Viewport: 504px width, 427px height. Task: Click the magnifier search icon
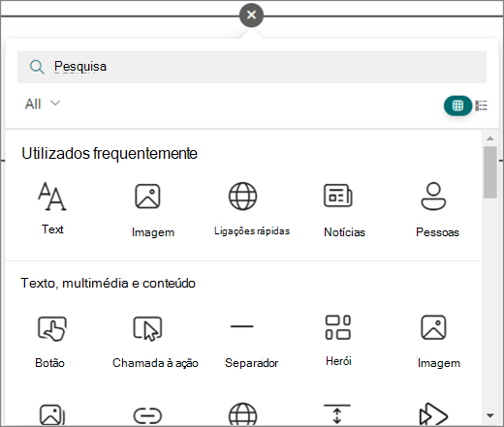(37, 67)
